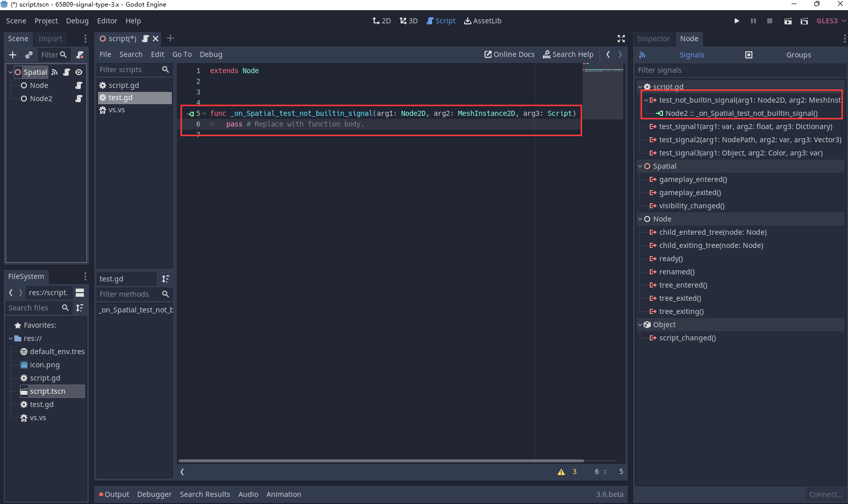
Task: Fold the function at line 5
Action: point(204,113)
